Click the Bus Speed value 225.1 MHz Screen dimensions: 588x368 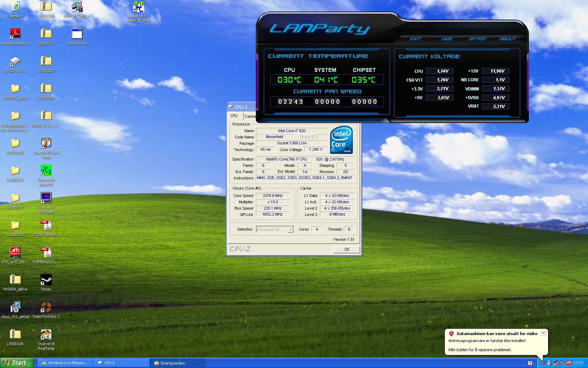point(273,208)
